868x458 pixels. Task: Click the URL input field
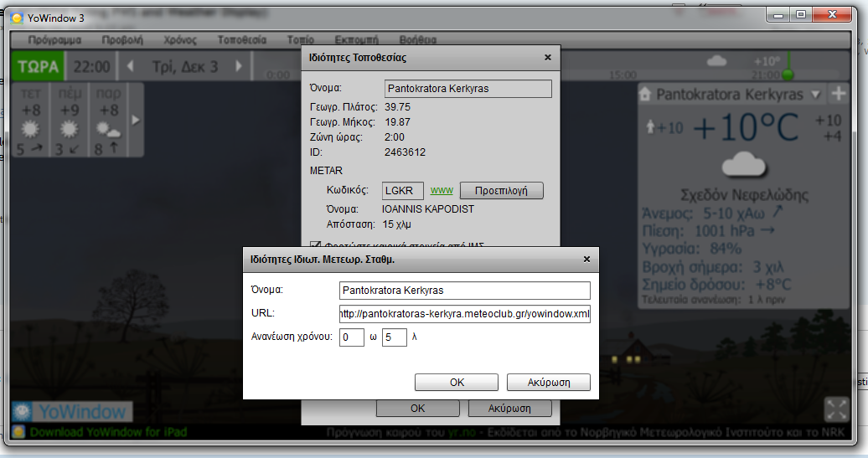click(464, 314)
